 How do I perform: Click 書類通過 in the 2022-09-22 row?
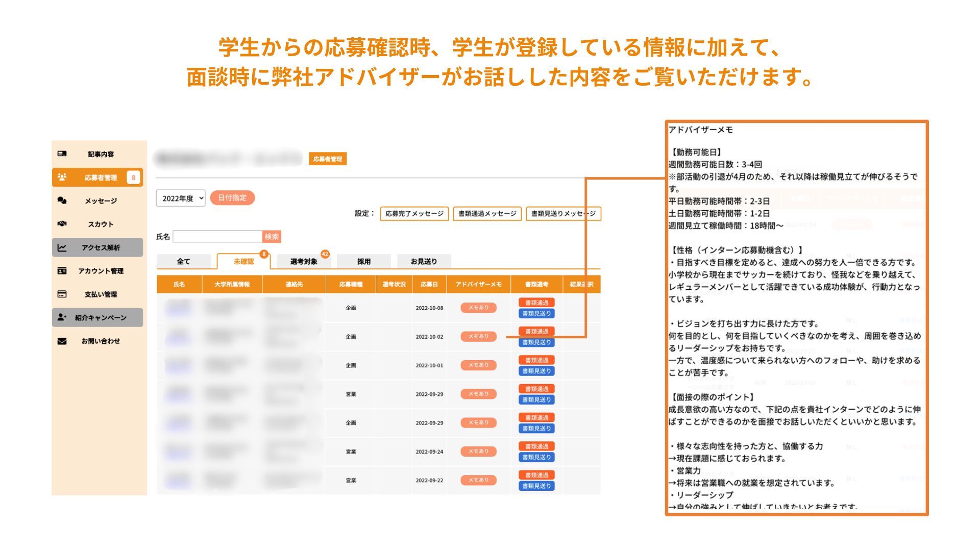536,475
